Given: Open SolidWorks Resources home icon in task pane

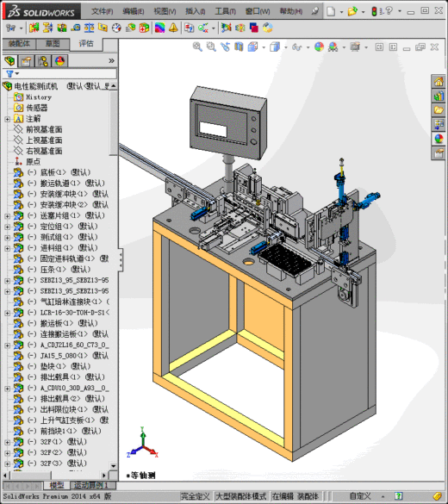Looking at the screenshot, I should point(439,82).
